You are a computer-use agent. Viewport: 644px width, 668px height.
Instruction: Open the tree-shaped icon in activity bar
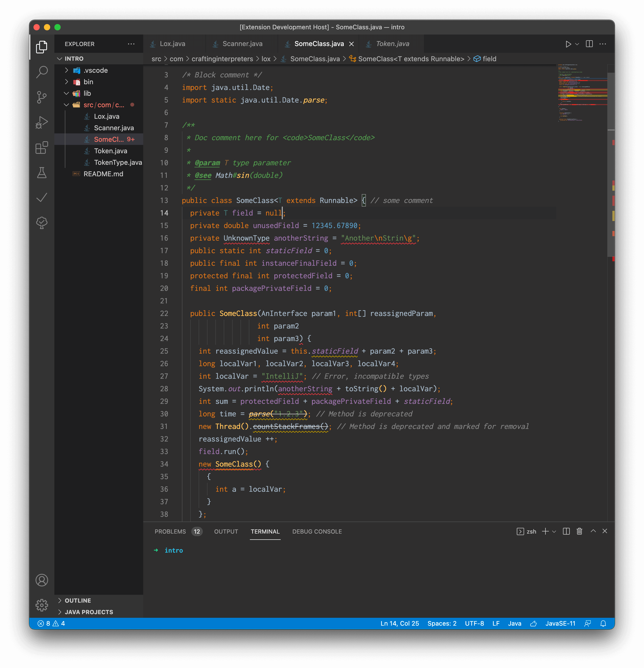(42, 223)
